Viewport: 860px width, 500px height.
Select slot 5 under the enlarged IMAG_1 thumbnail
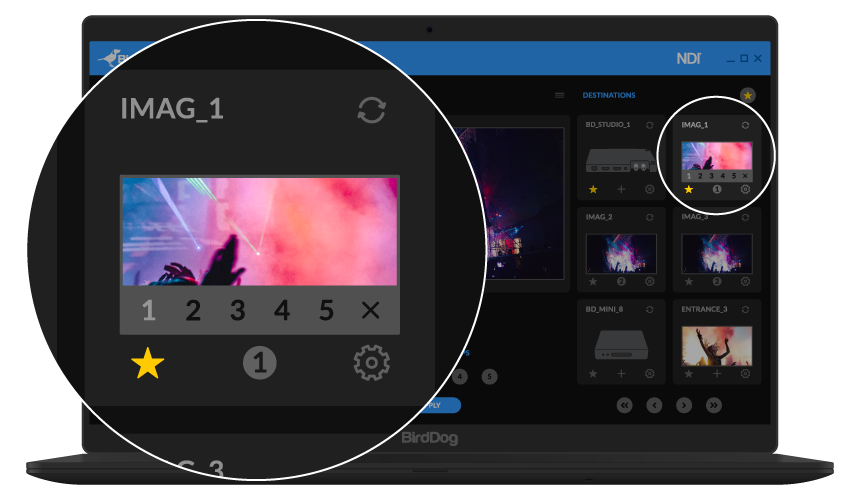326,311
